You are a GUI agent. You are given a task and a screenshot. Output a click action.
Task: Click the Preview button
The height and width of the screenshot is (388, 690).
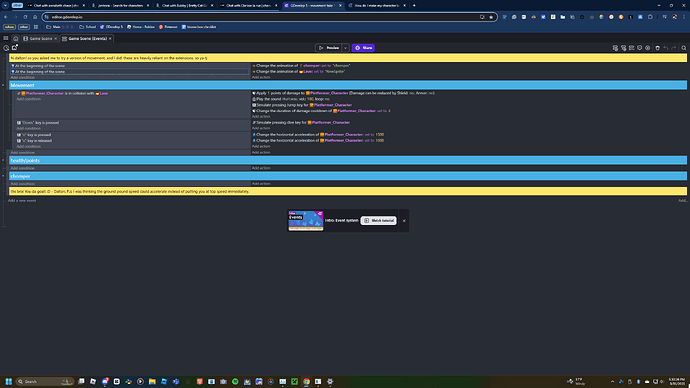click(329, 48)
